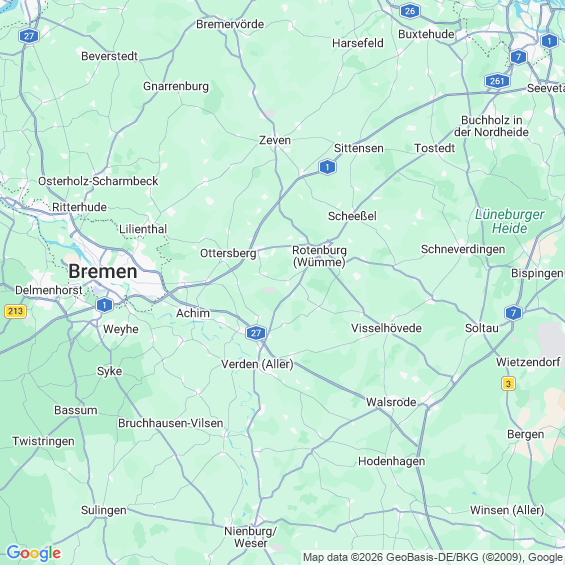Viewport: 565px width, 565px height.
Task: Click the A261 highway shield
Action: pos(497,81)
